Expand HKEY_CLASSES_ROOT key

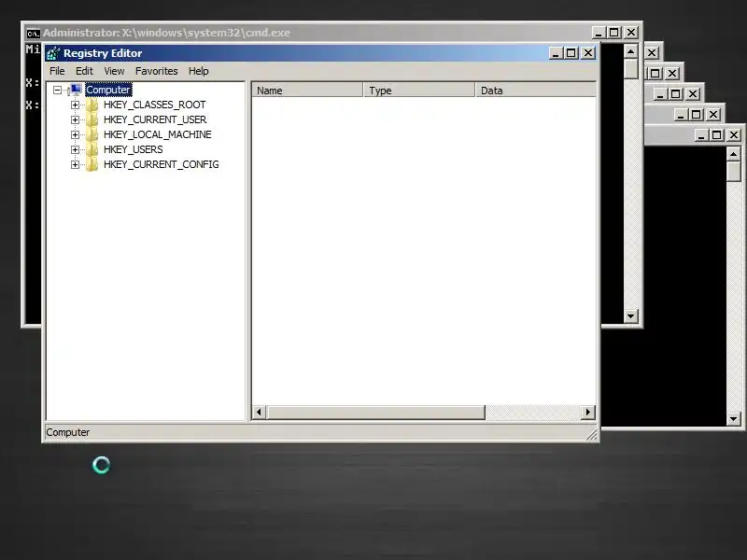(x=75, y=105)
